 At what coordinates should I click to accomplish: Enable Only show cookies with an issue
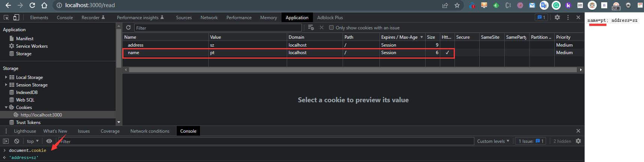331,27
